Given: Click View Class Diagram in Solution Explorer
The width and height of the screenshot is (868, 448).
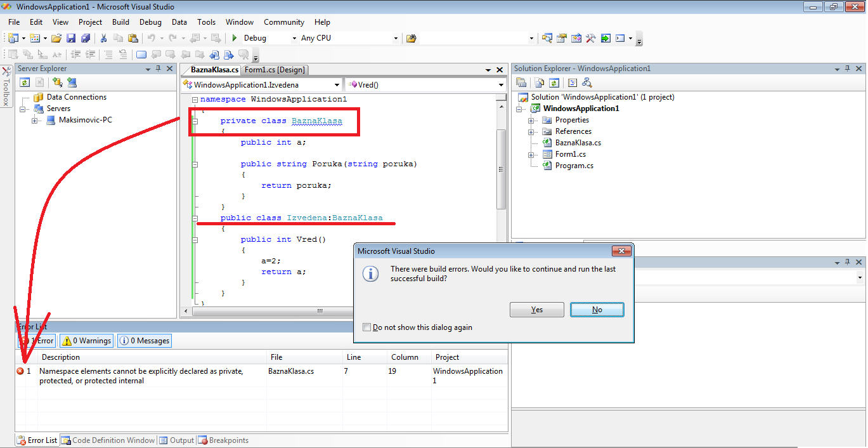Looking at the screenshot, I should point(586,82).
